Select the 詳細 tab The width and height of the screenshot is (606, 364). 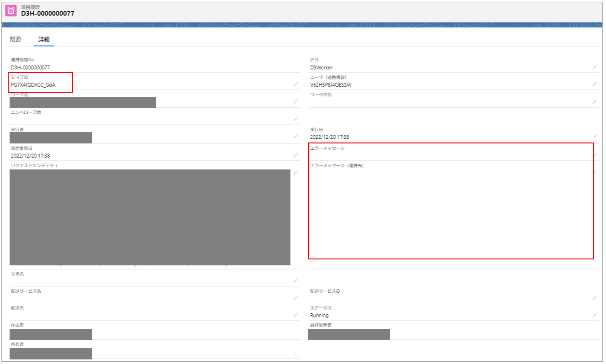click(x=44, y=39)
